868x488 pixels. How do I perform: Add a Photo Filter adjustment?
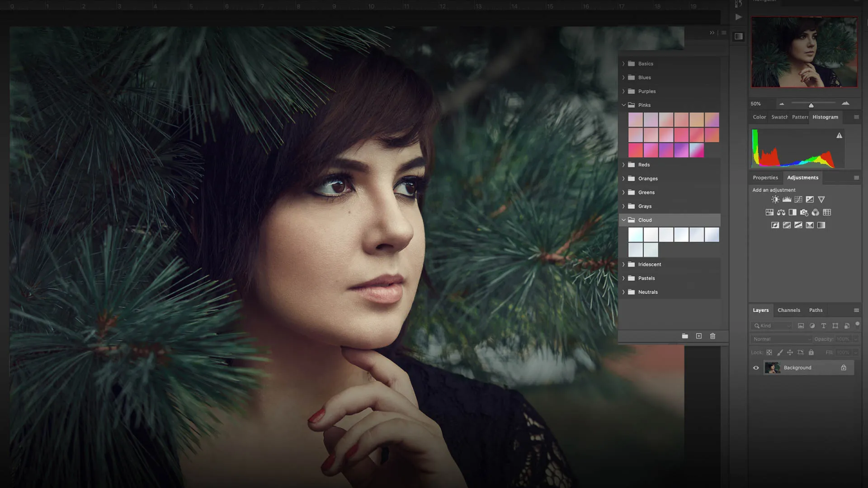(804, 212)
